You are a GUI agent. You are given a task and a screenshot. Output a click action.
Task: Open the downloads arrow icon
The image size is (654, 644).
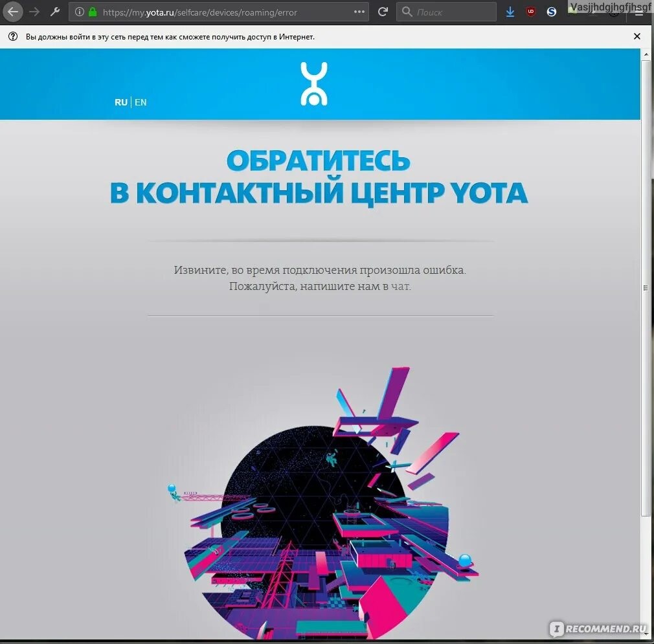[x=510, y=12]
